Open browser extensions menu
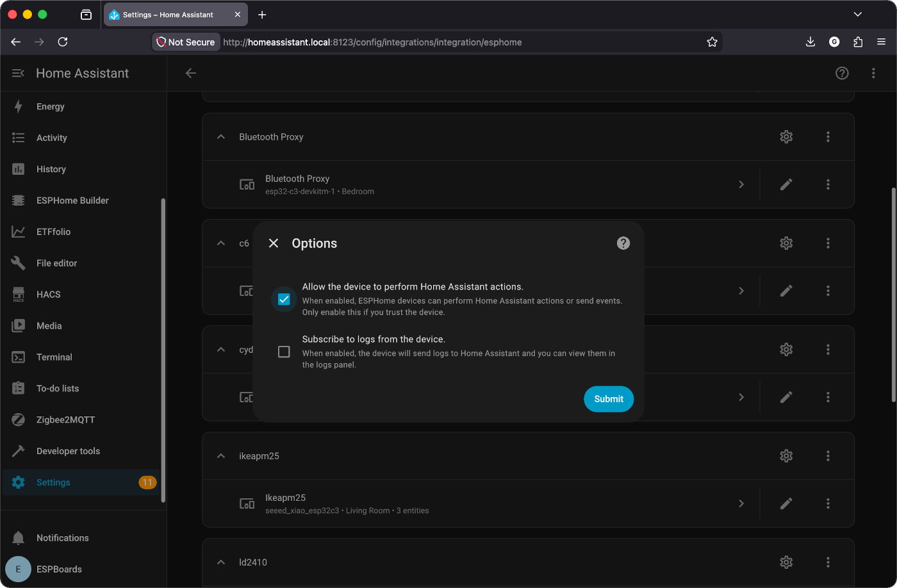Screen dimensions: 897x588 click(x=858, y=42)
